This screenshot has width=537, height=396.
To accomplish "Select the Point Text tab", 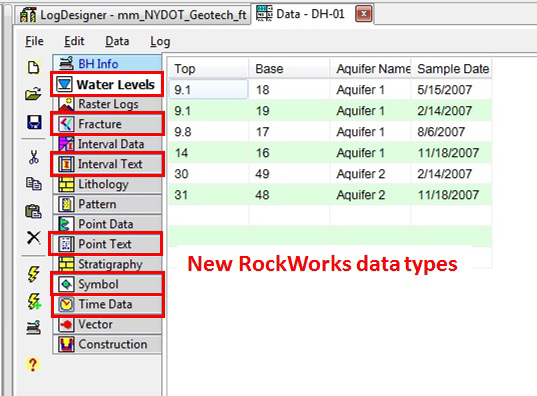I will coord(105,244).
